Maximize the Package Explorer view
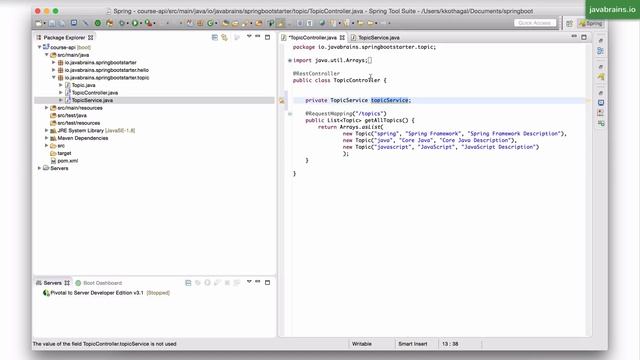 point(268,37)
